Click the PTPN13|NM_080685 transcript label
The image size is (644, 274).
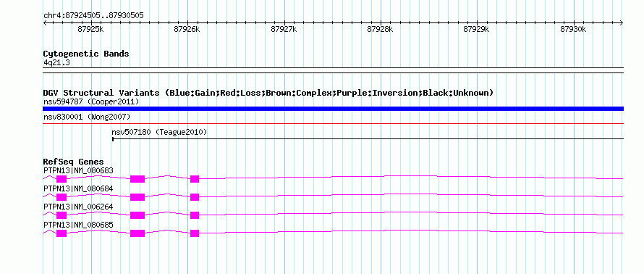[x=78, y=225]
